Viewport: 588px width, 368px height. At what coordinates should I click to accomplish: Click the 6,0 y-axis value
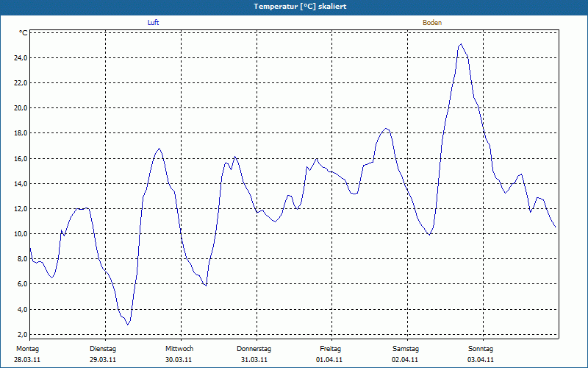[x=22, y=284]
